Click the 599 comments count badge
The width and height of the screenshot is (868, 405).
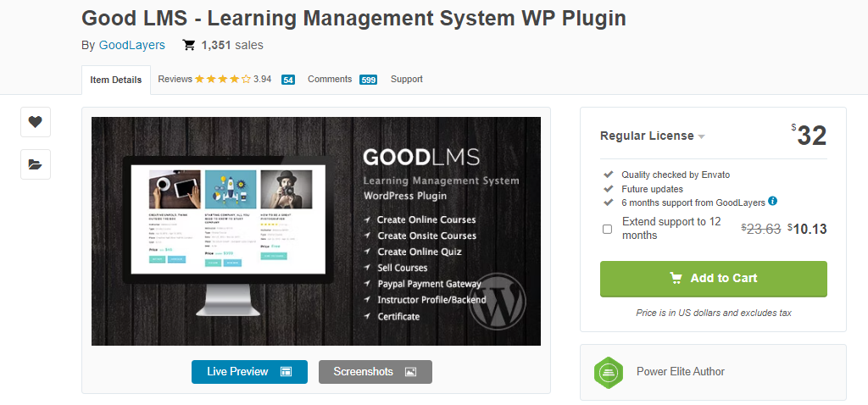368,80
